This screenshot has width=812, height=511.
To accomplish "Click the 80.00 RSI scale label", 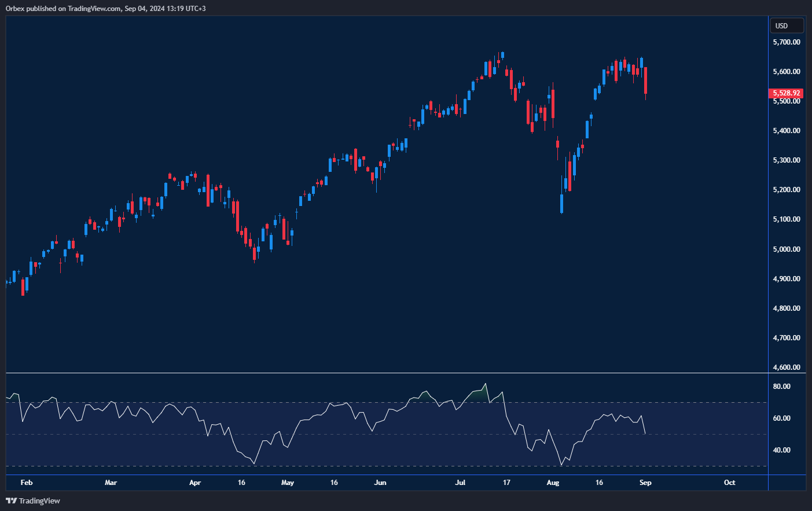I will coord(782,387).
